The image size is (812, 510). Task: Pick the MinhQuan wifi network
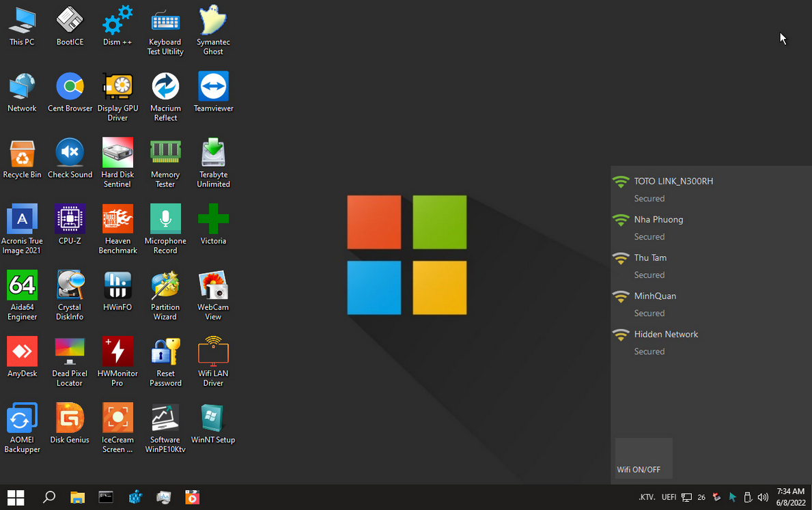click(711, 304)
